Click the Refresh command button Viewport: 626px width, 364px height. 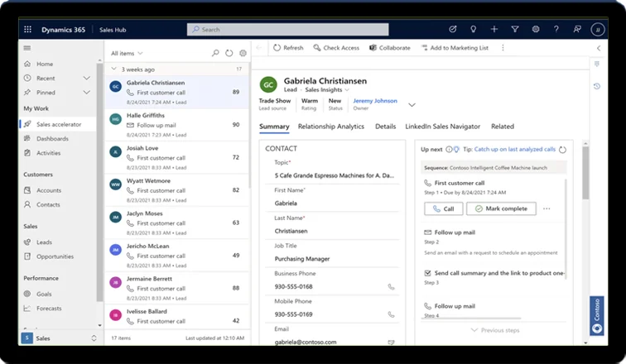coord(288,48)
